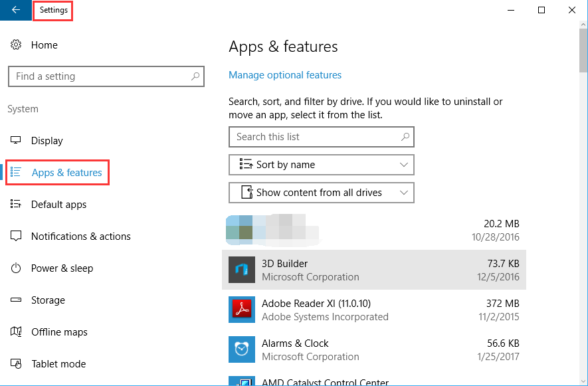Click the Apps & features list icon
The width and height of the screenshot is (588, 386).
point(16,172)
